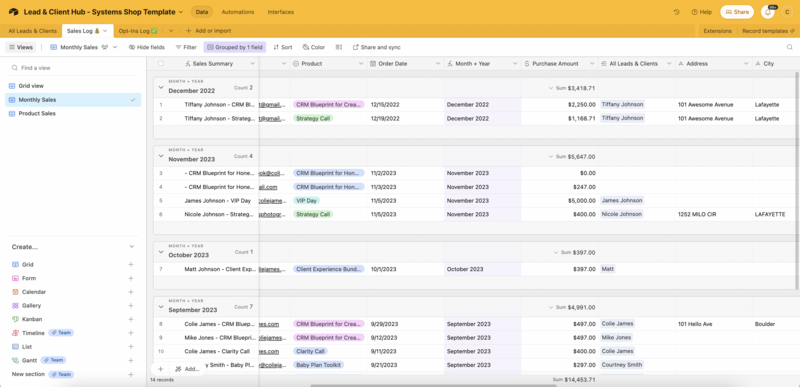The image size is (800, 387).
Task: Select the Product Sales view
Action: [x=73, y=114]
